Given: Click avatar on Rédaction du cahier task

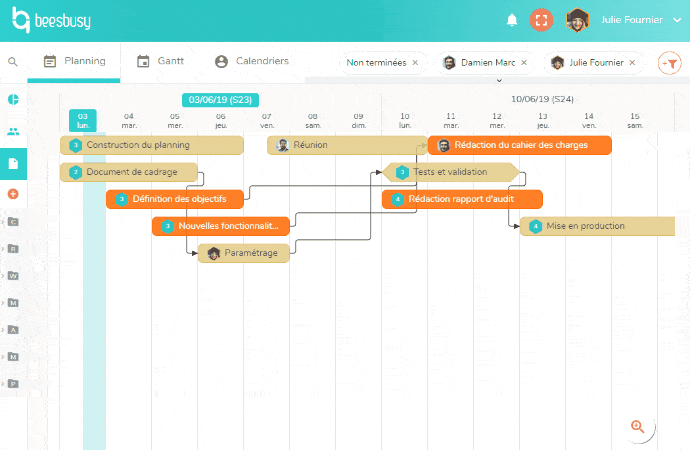Looking at the screenshot, I should [x=444, y=145].
